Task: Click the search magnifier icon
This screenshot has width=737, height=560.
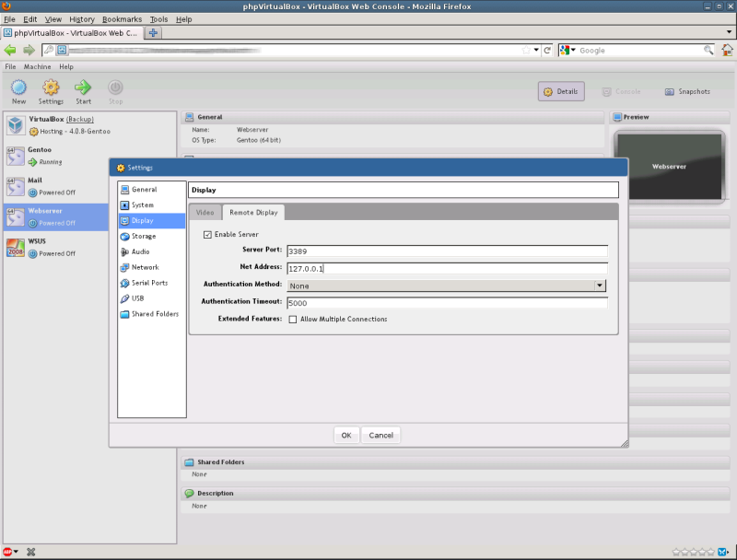Action: pos(708,51)
